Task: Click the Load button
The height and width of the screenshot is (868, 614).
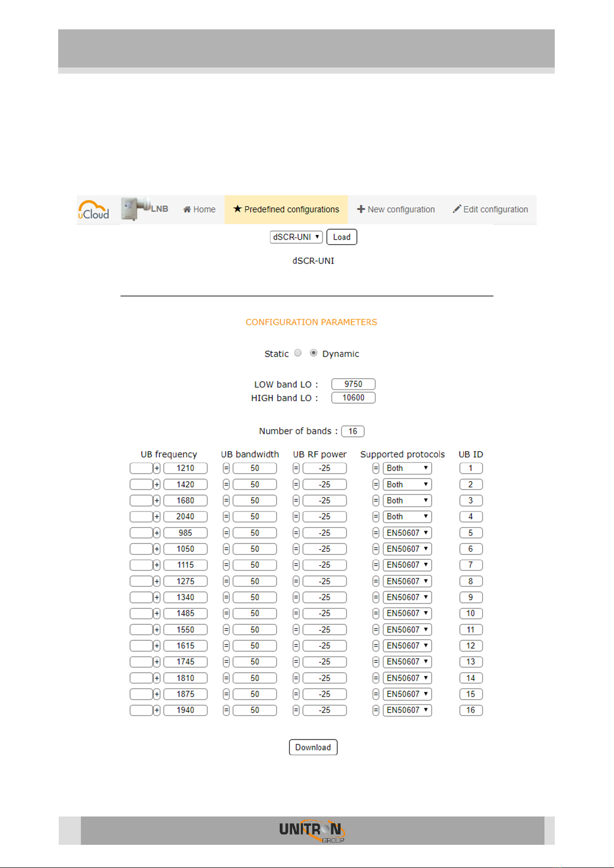Action: coord(342,237)
